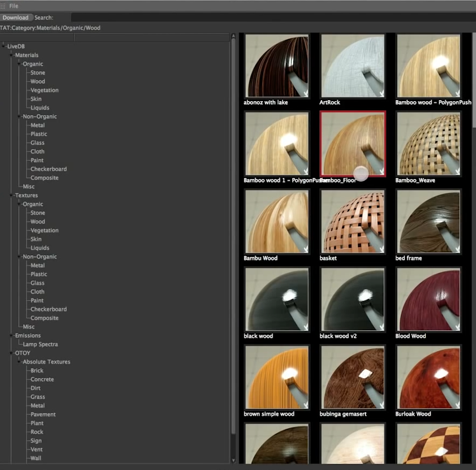
Task: Collapse the OTOY tree node
Action: (11, 353)
